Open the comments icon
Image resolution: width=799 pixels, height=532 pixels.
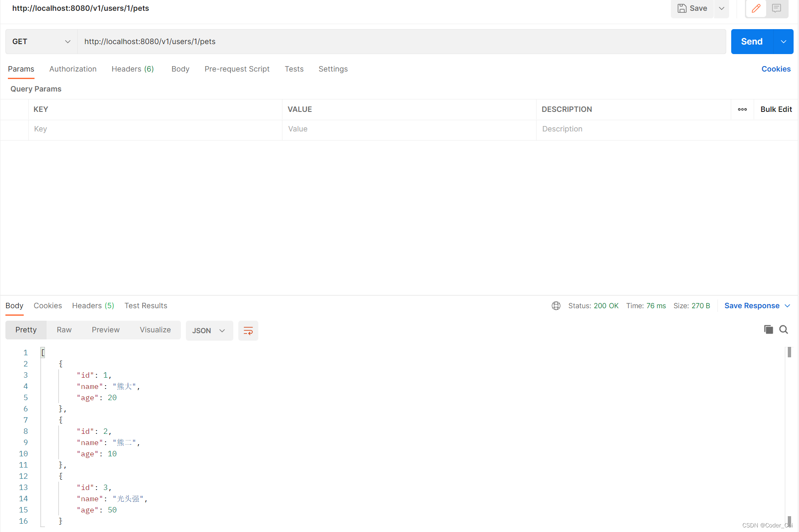click(776, 8)
